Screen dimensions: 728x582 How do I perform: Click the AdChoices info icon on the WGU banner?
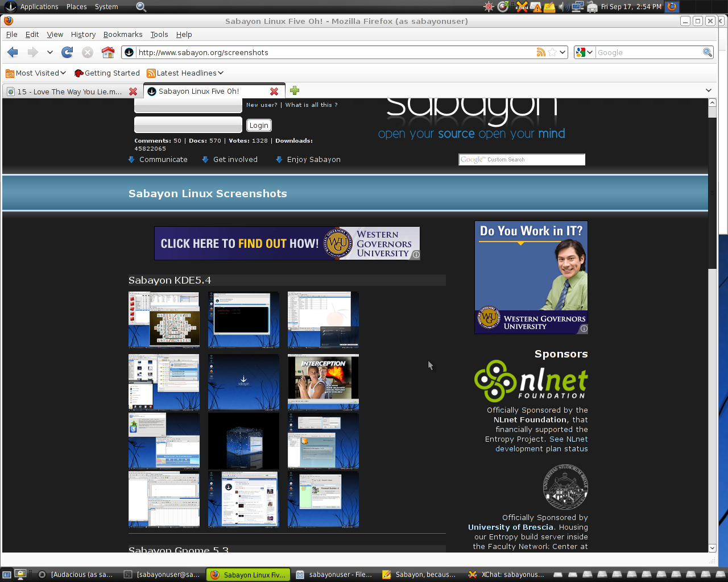[416, 255]
